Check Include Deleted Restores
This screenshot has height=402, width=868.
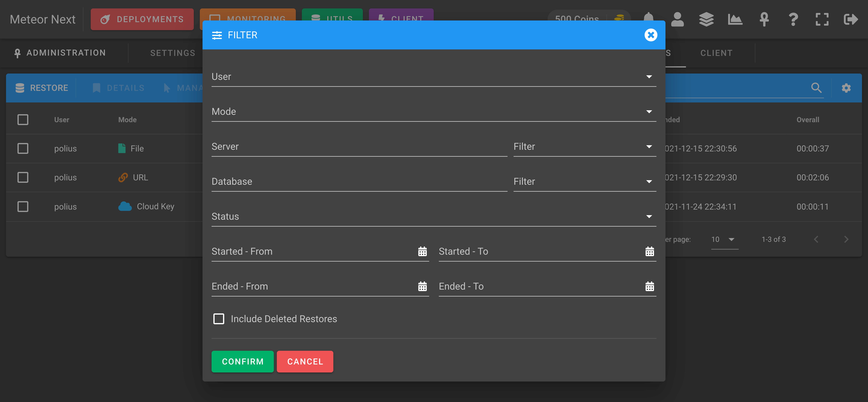[219, 319]
